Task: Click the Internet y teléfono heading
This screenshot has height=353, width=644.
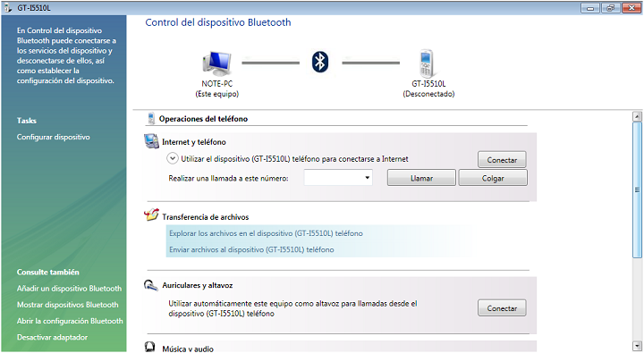Action: (194, 142)
